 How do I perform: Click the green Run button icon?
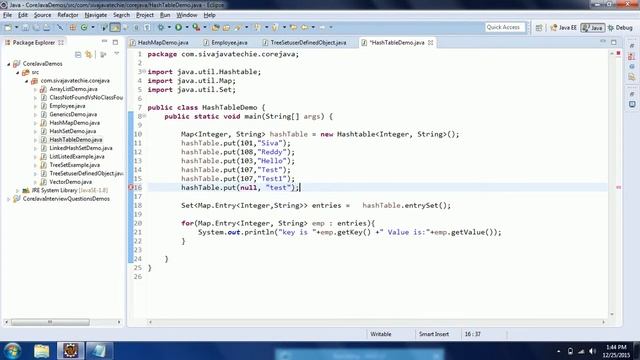[178, 27]
